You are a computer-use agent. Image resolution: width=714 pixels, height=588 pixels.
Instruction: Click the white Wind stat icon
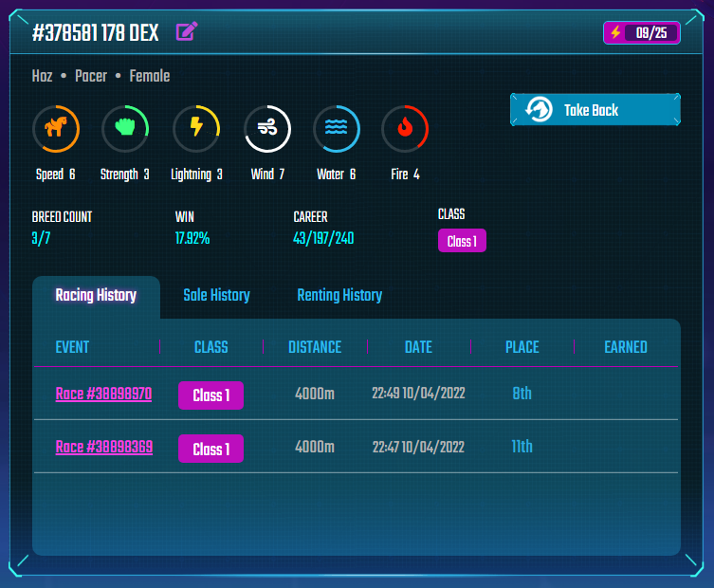[267, 128]
